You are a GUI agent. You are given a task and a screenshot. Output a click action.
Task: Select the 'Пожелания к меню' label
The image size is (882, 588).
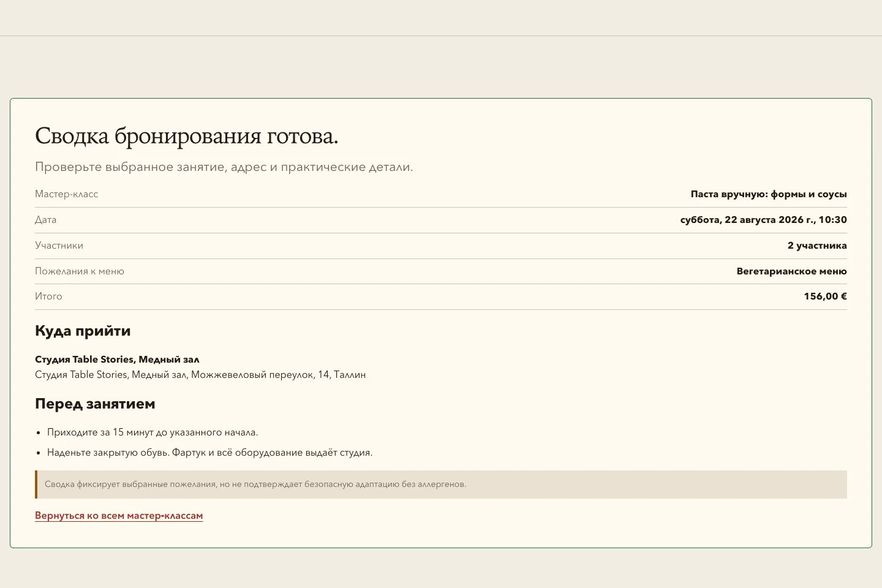click(x=80, y=271)
